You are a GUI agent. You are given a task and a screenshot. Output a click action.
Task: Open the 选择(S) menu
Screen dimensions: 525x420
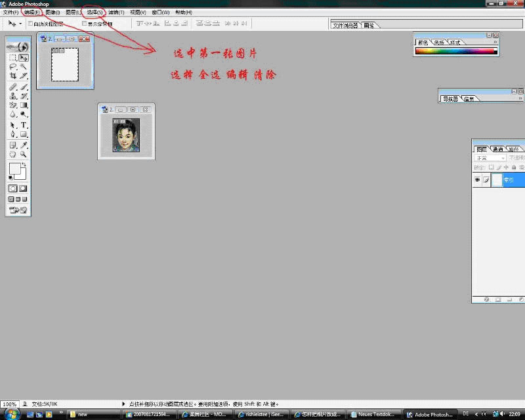point(94,12)
